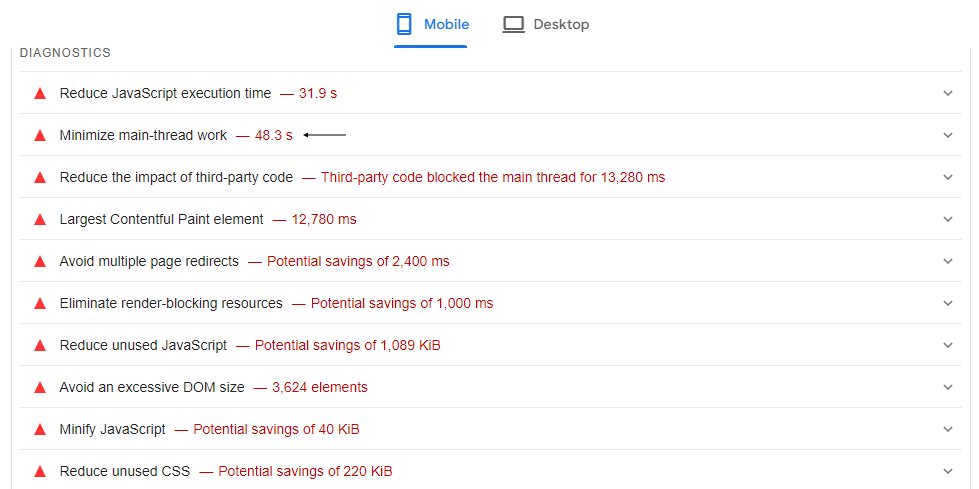Expand the Avoid excessive DOM size chevron

point(948,388)
